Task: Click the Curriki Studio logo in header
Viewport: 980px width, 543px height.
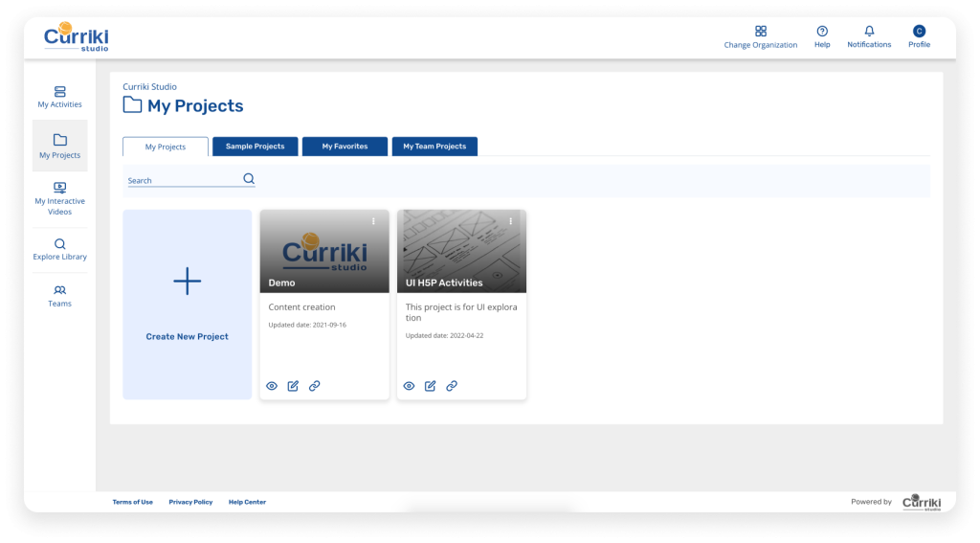Action: [x=77, y=37]
